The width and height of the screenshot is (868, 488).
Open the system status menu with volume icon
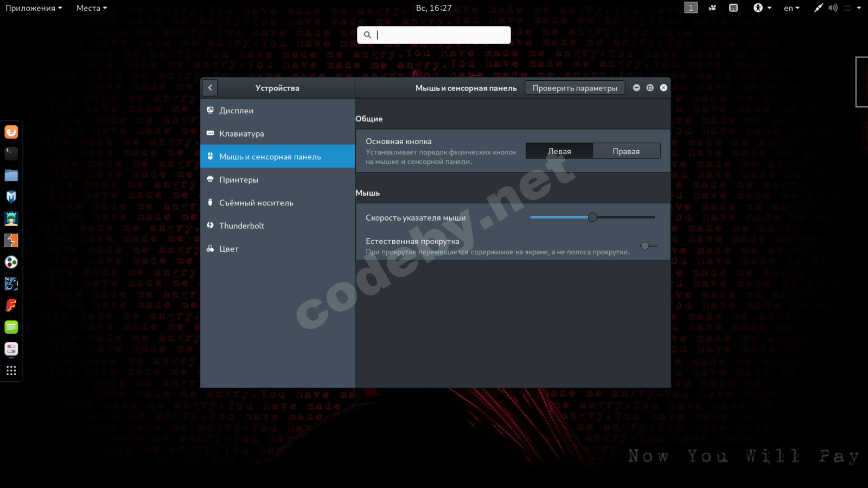coord(838,8)
